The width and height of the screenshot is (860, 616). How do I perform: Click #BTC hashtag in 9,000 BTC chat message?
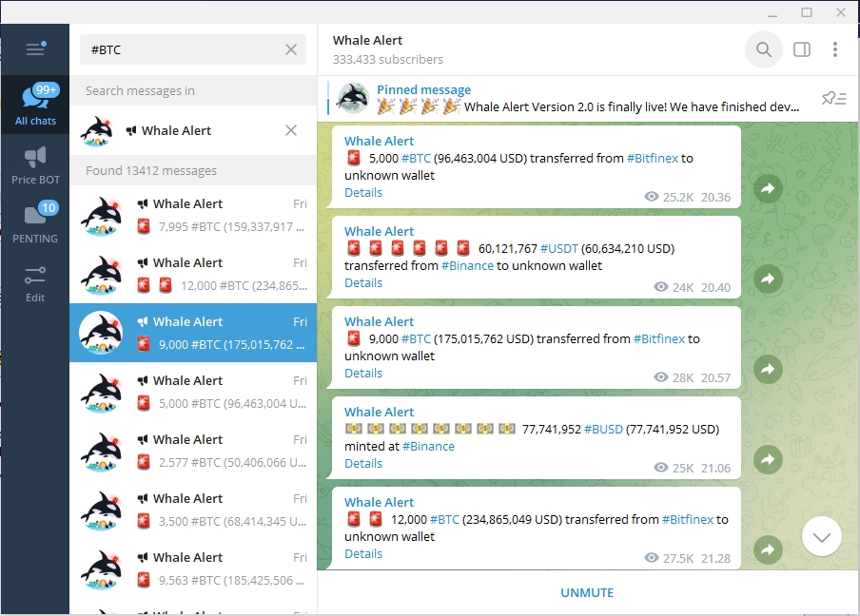coord(416,338)
